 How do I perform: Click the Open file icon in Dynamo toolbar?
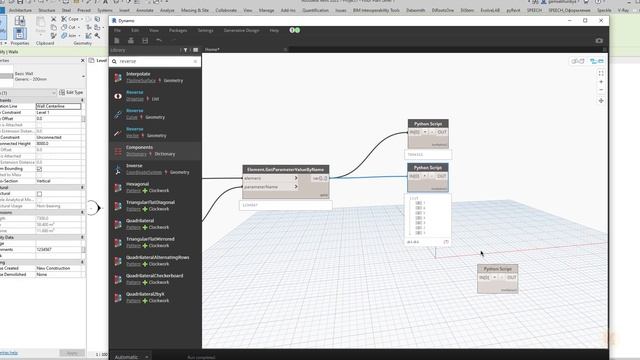(x=131, y=40)
